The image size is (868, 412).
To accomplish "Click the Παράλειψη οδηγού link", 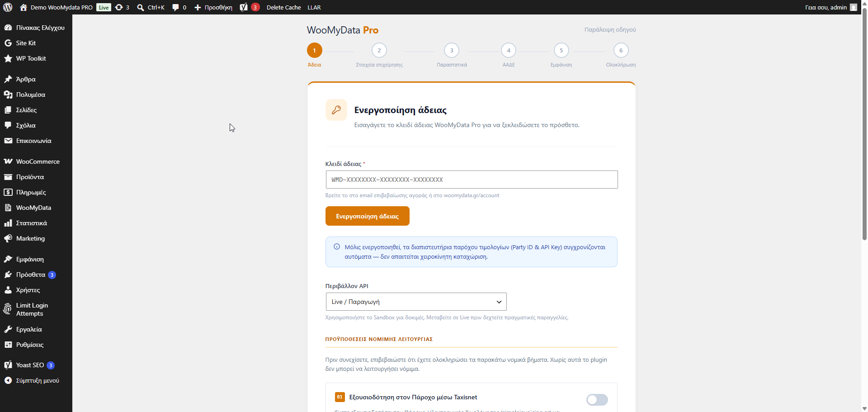I will 610,29.
